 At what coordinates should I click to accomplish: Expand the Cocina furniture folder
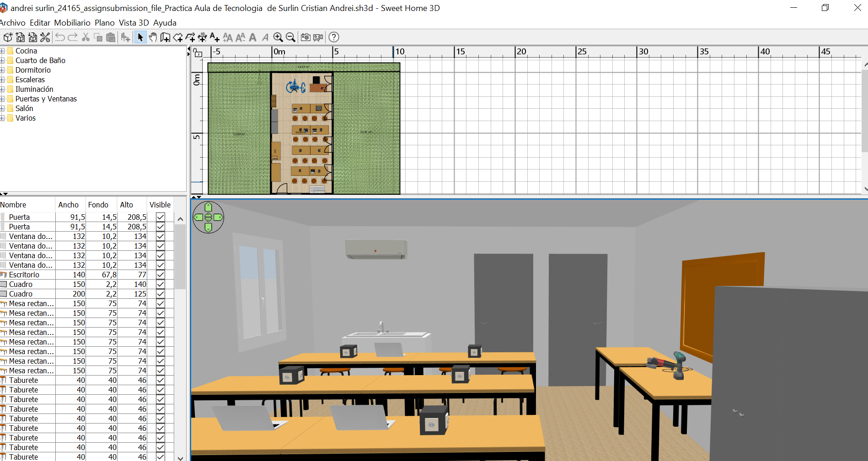point(3,51)
